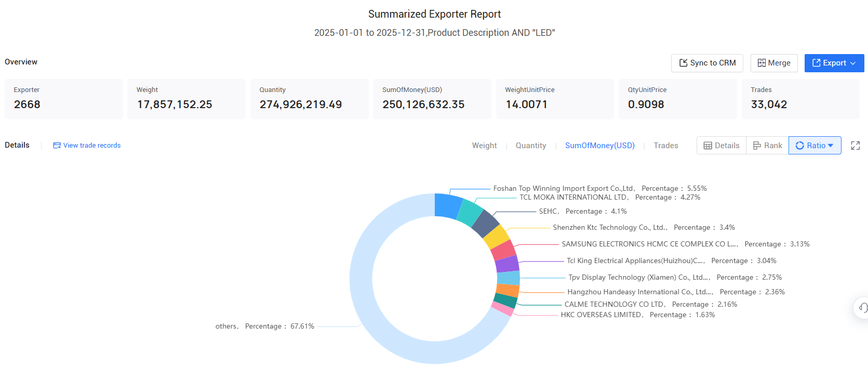868x365 pixels.
Task: Show the Details table view
Action: [x=722, y=146]
